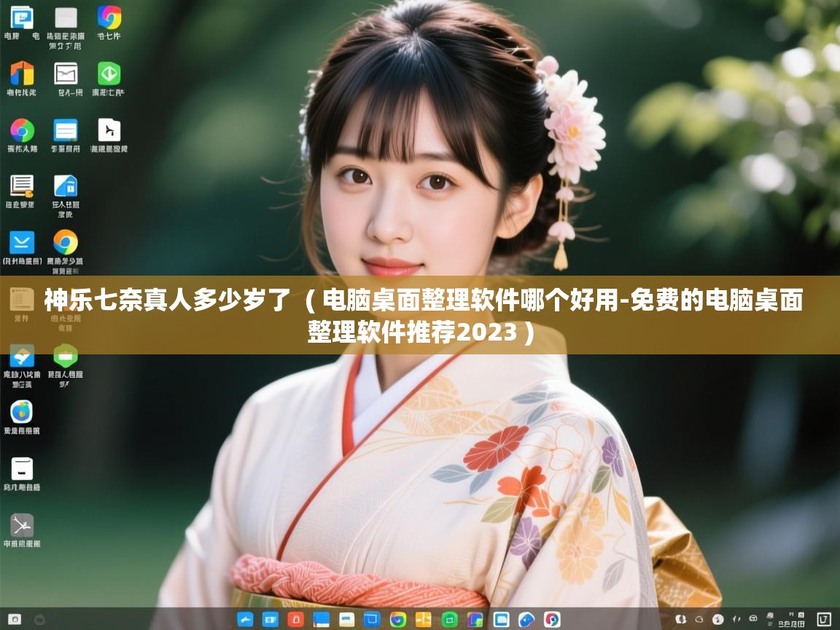Screen dimensions: 840x630
Task: Open the green shield app desktop icon
Action: 65,356
